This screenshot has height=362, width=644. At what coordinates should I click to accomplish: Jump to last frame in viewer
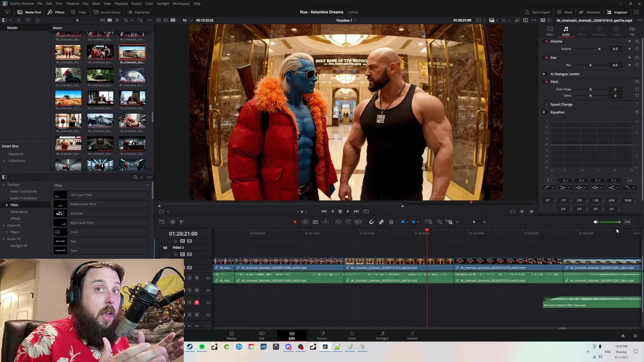click(356, 211)
